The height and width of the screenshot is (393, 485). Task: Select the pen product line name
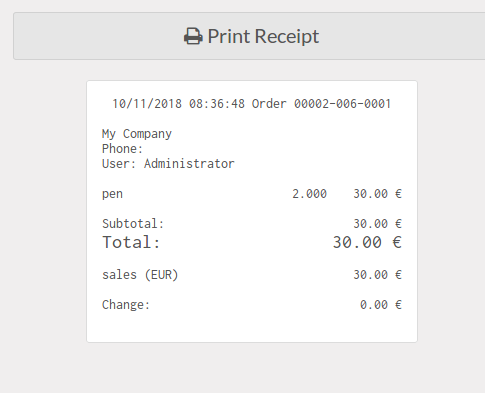pyautogui.click(x=112, y=194)
